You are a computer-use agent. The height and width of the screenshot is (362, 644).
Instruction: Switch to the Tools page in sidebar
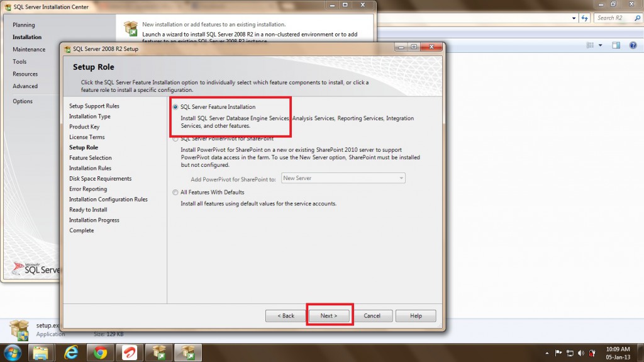(19, 62)
